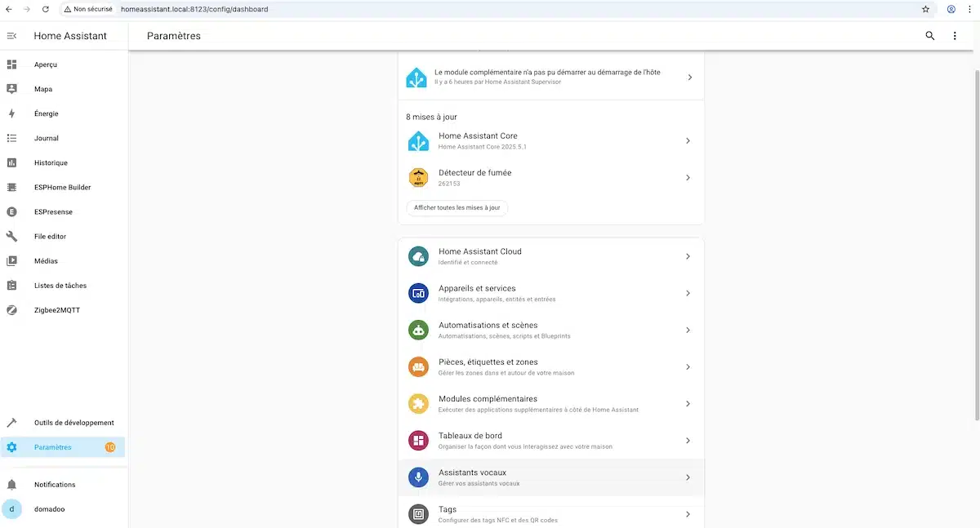Screen dimensions: 980x528
Task: Click the Tableaux de bord icon
Action: point(418,441)
